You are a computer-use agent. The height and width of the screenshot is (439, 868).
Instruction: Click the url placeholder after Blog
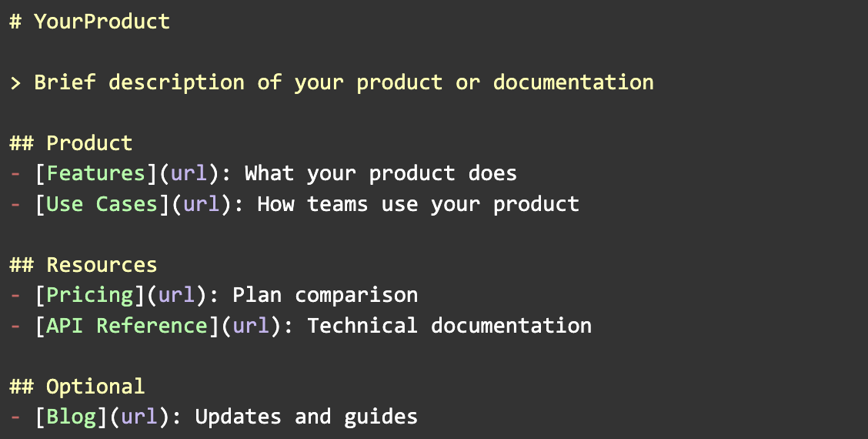pyautogui.click(x=139, y=417)
